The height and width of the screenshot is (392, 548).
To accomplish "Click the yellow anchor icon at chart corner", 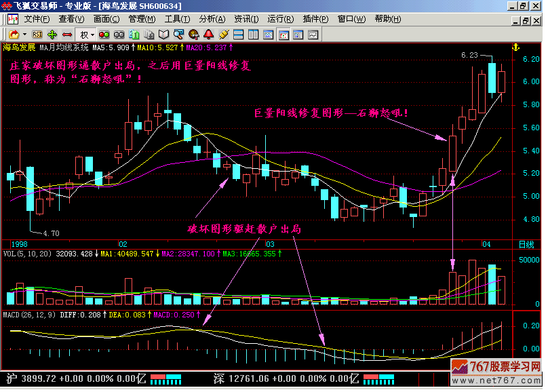I will (515, 48).
